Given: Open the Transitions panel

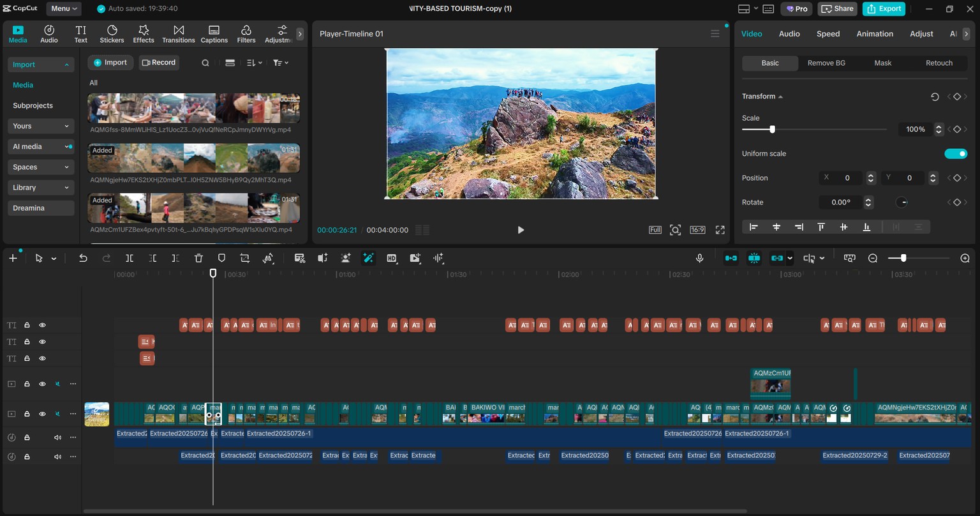Looking at the screenshot, I should click(179, 34).
